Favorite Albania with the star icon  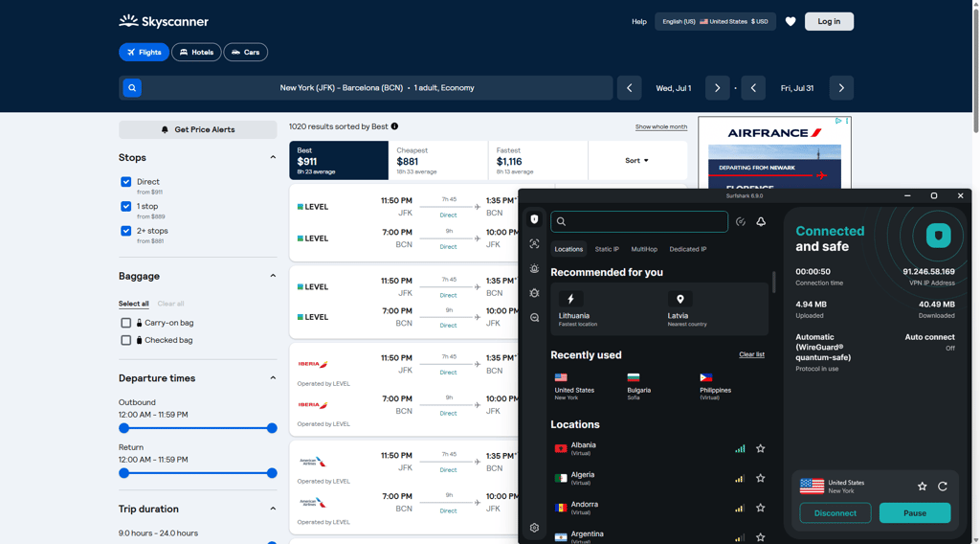tap(761, 448)
